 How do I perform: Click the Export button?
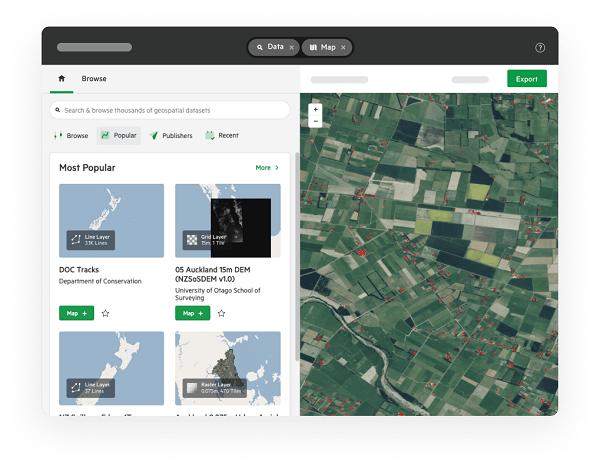tap(527, 79)
